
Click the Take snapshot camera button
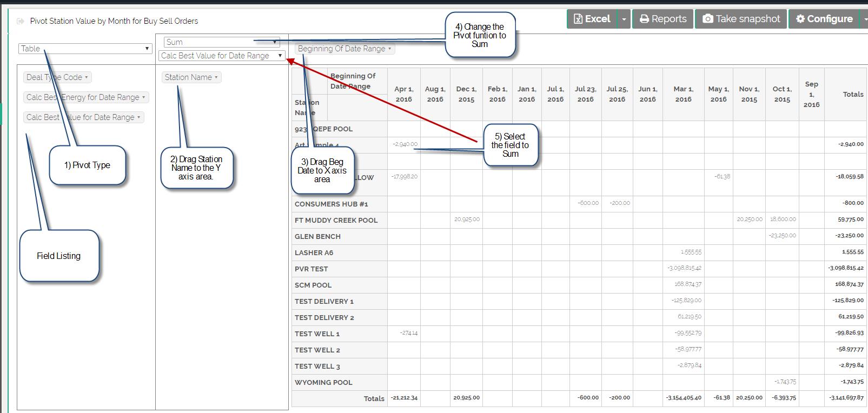[x=740, y=19]
